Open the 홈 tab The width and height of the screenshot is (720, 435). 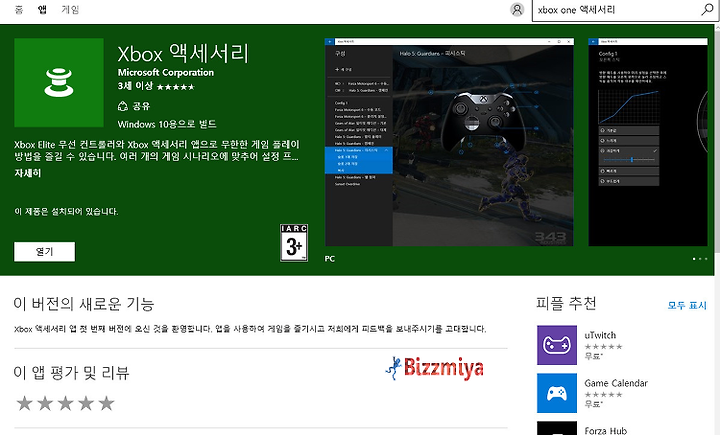[19, 9]
